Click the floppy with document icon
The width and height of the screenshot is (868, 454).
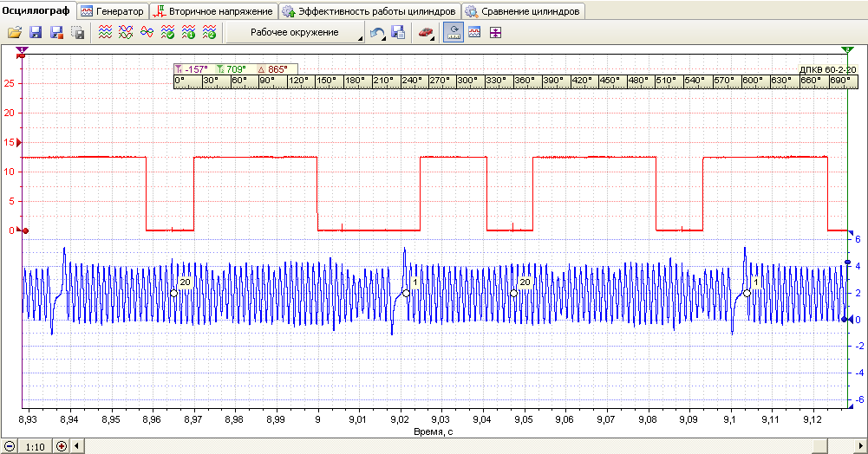pyautogui.click(x=398, y=33)
